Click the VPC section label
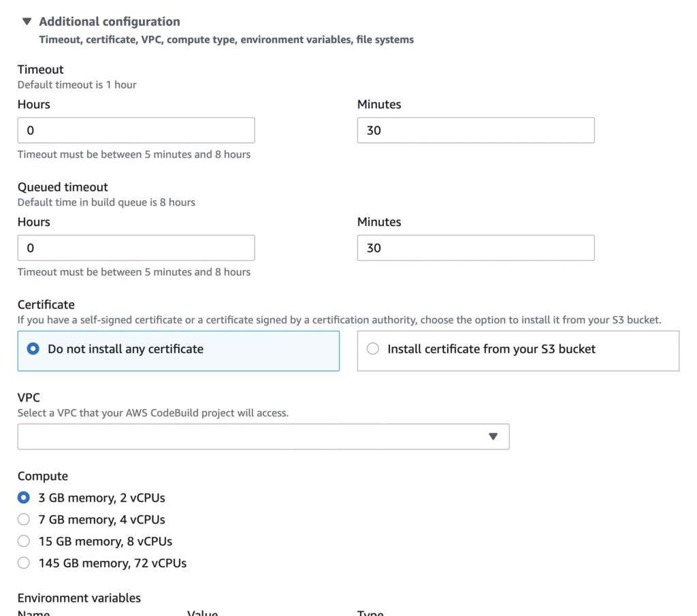 (x=29, y=398)
